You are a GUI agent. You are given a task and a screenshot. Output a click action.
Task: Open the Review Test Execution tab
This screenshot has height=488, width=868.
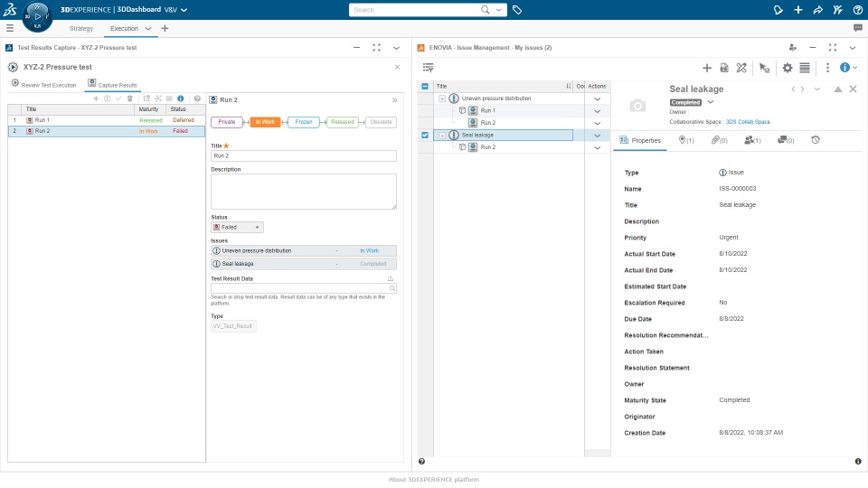tap(43, 85)
